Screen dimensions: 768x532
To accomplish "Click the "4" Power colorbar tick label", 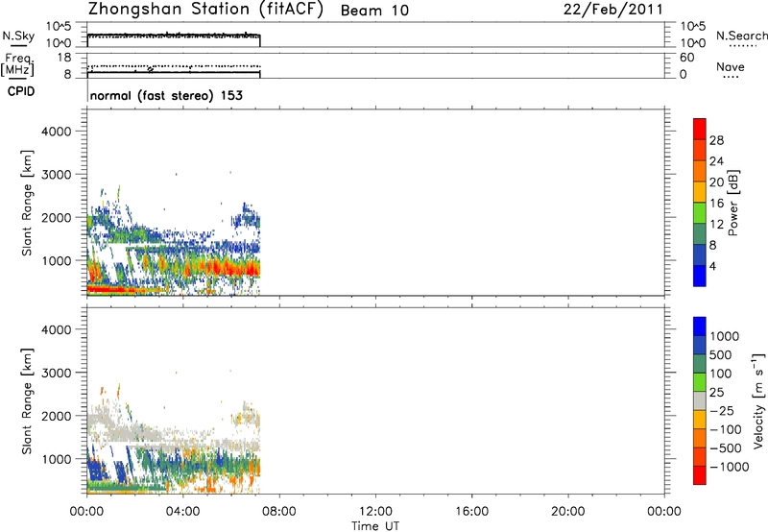I will point(712,266).
